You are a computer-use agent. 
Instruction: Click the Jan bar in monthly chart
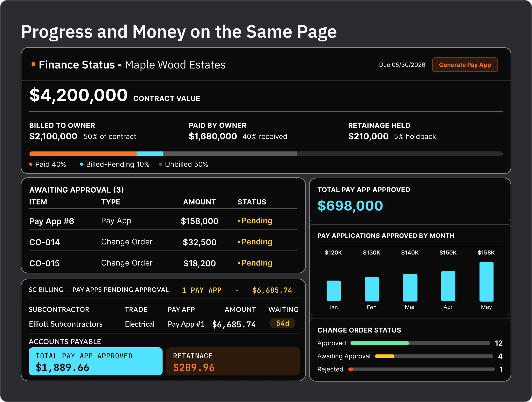pos(333,291)
